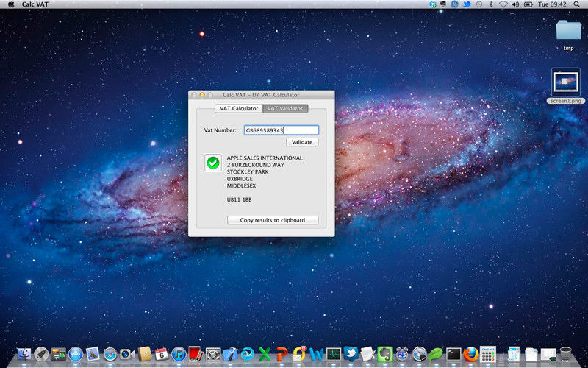Open Photo Booth in the dock
Image resolution: width=588 pixels, height=368 pixels.
click(x=196, y=354)
